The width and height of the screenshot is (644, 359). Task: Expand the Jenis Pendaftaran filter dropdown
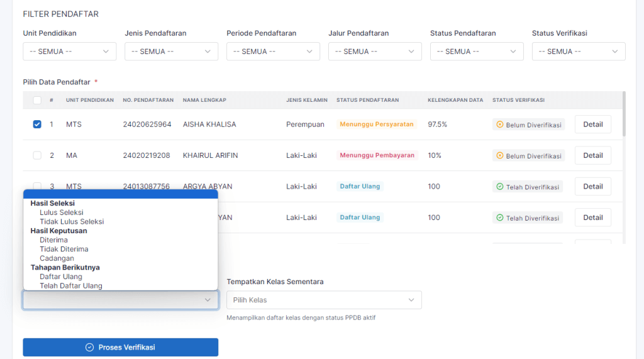[x=171, y=52]
